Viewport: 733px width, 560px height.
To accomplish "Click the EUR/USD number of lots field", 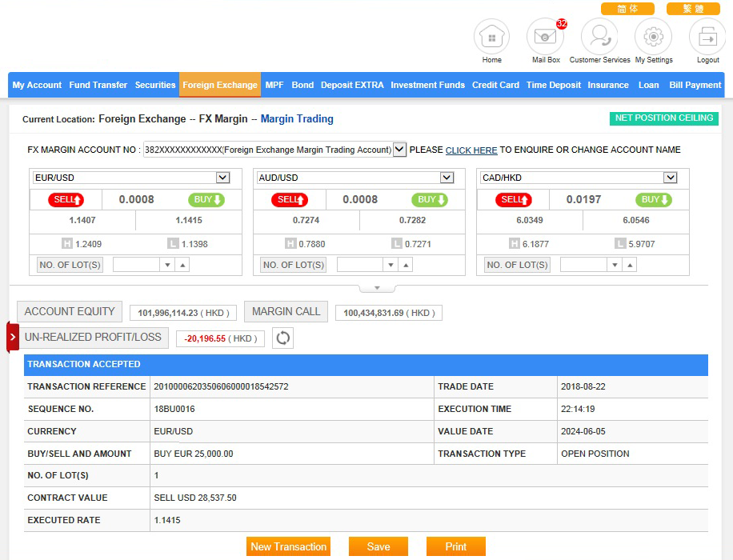I will tap(136, 265).
